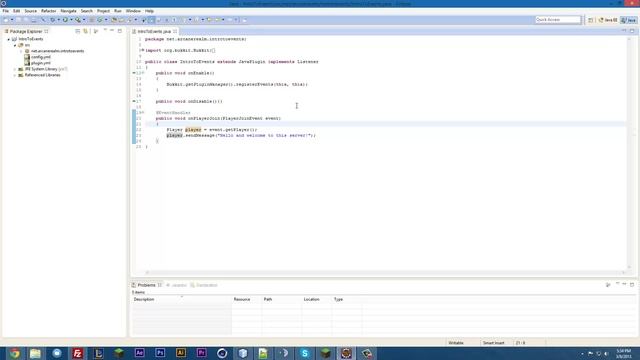Sort problems by Path column
Image resolution: width=640 pixels, height=360 pixels.
(281, 299)
